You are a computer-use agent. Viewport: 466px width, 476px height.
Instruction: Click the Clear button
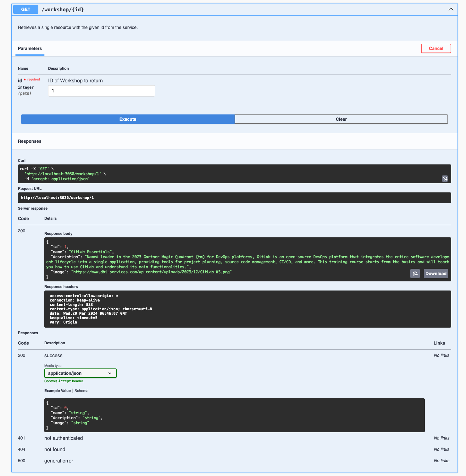pyautogui.click(x=341, y=119)
